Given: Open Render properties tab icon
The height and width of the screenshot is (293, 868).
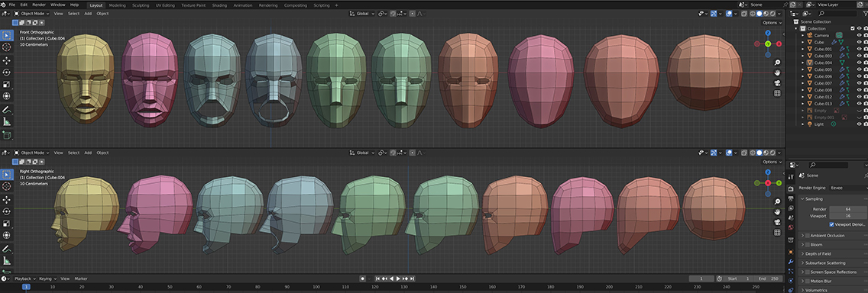Looking at the screenshot, I should [x=791, y=188].
